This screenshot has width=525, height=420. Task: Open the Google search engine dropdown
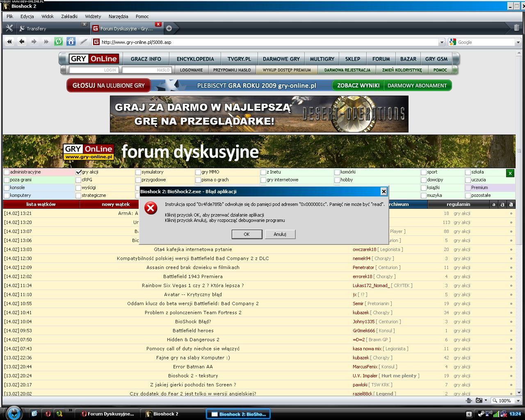[x=518, y=42]
